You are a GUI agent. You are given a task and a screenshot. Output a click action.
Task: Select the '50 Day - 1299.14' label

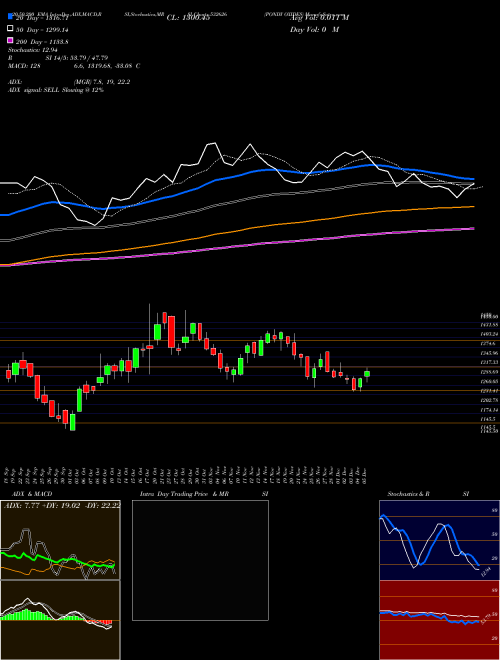coord(42,30)
